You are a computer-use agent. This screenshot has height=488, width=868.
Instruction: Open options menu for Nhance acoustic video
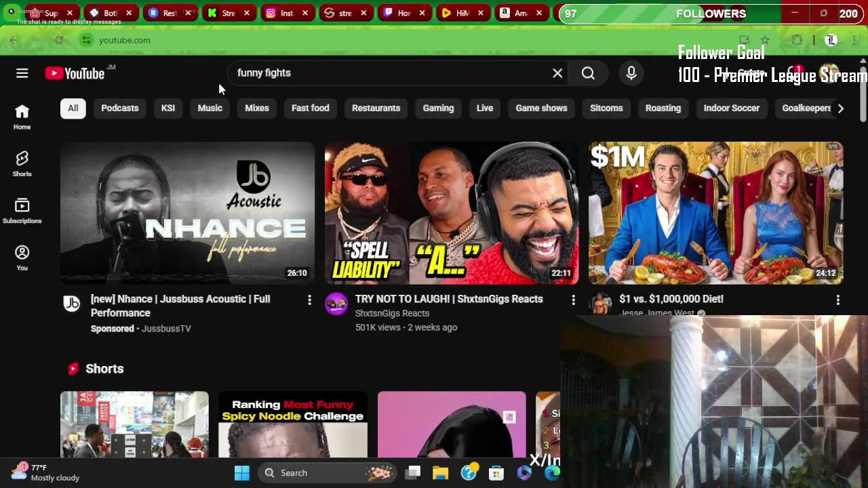click(309, 300)
